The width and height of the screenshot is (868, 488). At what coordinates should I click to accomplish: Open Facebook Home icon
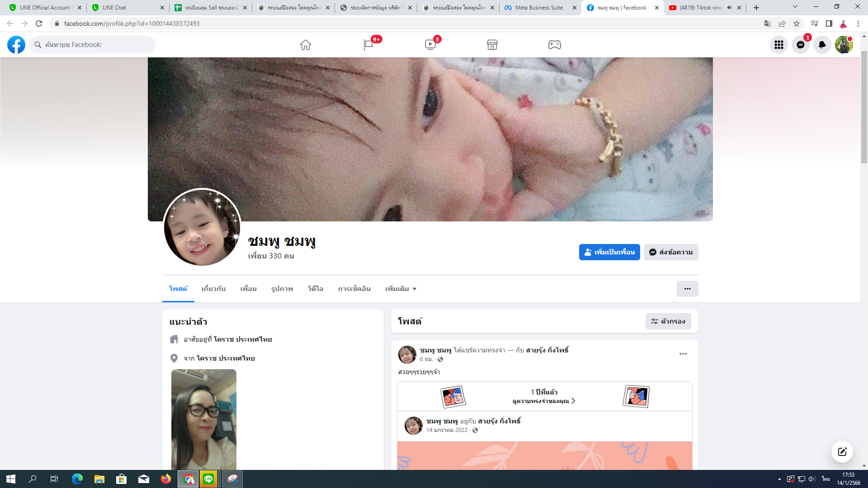[x=306, y=45]
